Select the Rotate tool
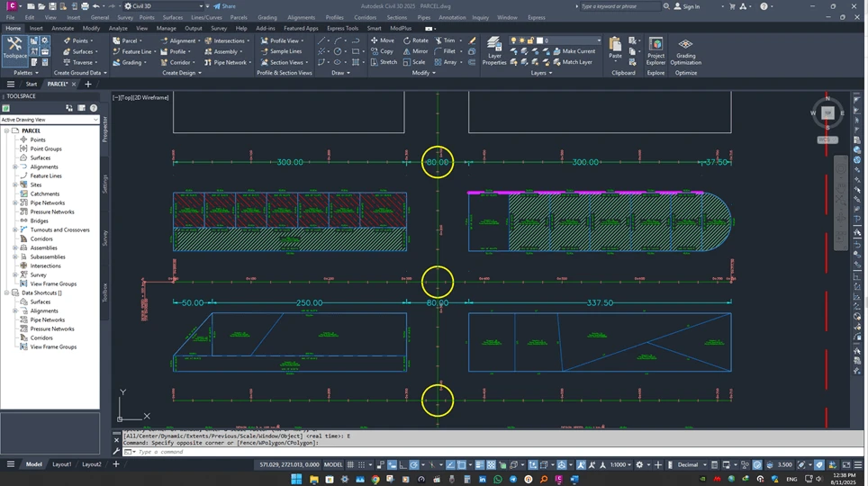 click(415, 40)
